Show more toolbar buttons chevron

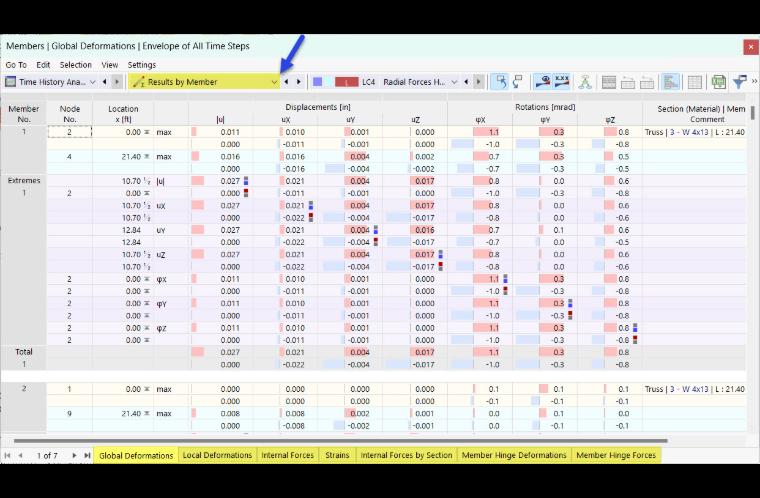point(754,81)
